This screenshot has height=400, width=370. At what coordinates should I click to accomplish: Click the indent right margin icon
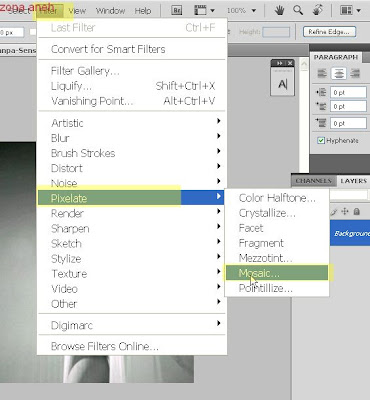[321, 106]
